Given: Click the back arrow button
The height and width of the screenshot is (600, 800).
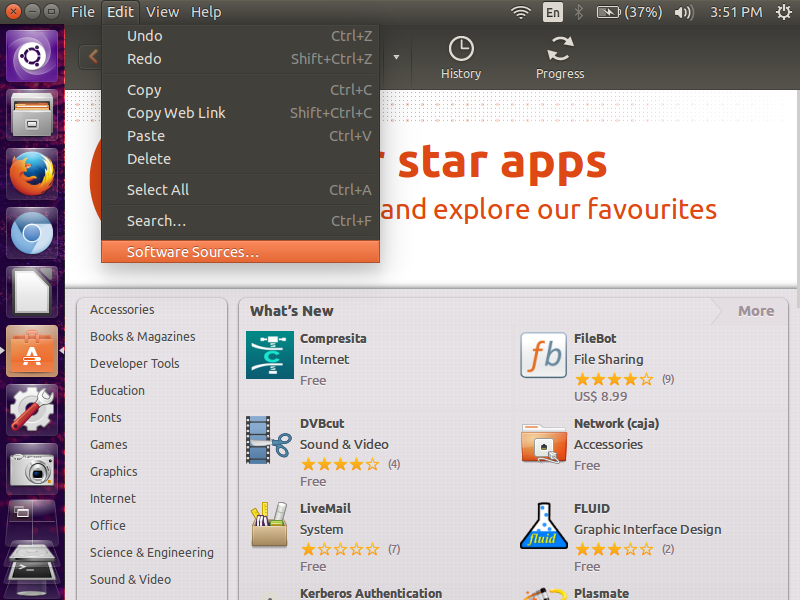Looking at the screenshot, I should tap(92, 57).
